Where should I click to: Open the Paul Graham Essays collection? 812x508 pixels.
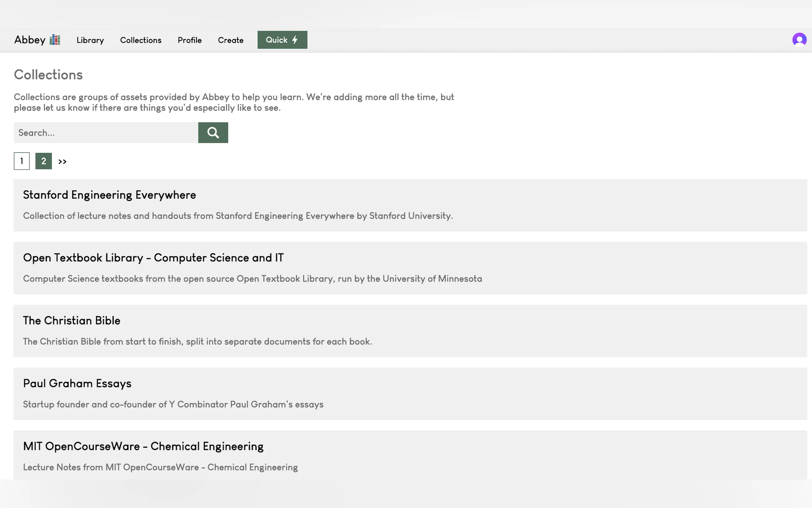pos(77,383)
